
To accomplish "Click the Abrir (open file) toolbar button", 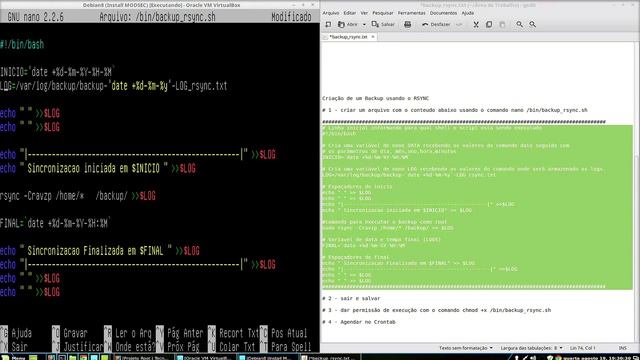I will pyautogui.click(x=347, y=24).
